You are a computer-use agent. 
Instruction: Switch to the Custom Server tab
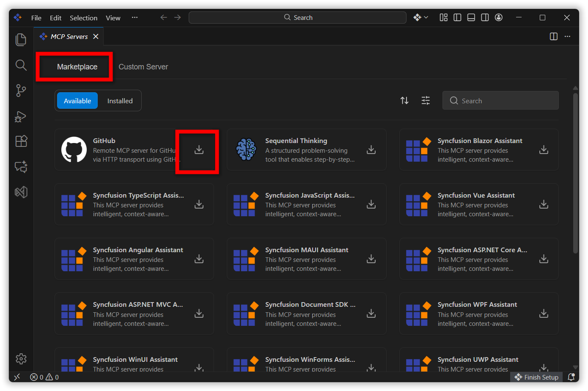click(x=143, y=67)
